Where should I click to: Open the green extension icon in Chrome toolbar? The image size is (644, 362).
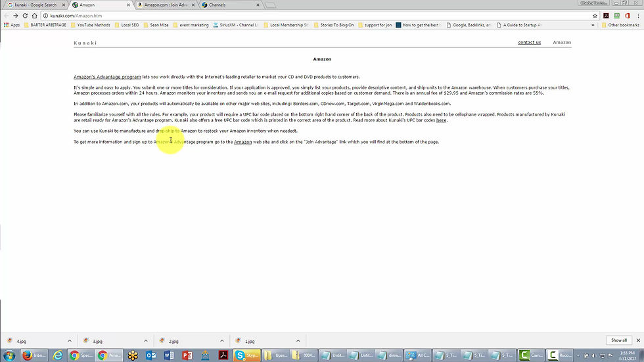coord(616,16)
